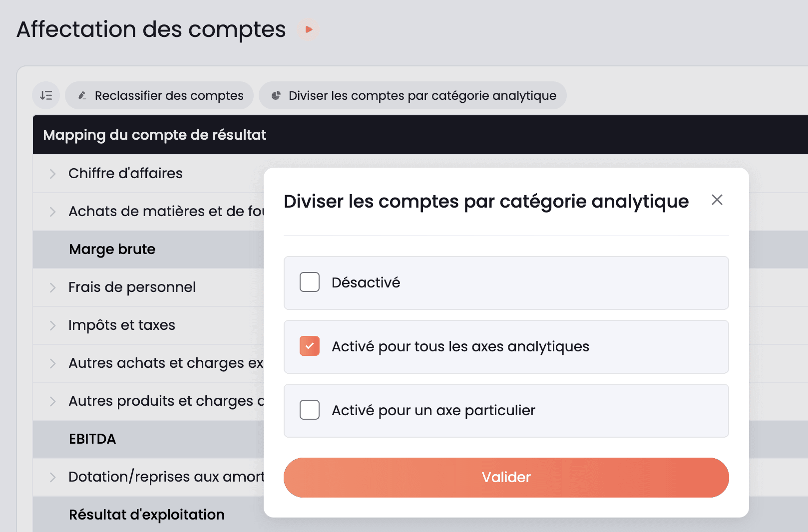Image resolution: width=808 pixels, height=532 pixels.
Task: Click the sort order icon button
Action: coord(46,95)
